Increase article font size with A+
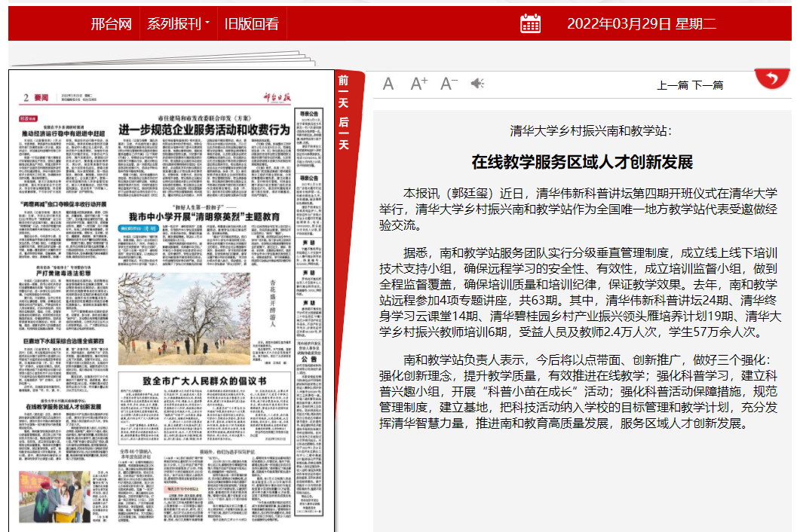This screenshot has width=800, height=532. tap(418, 84)
